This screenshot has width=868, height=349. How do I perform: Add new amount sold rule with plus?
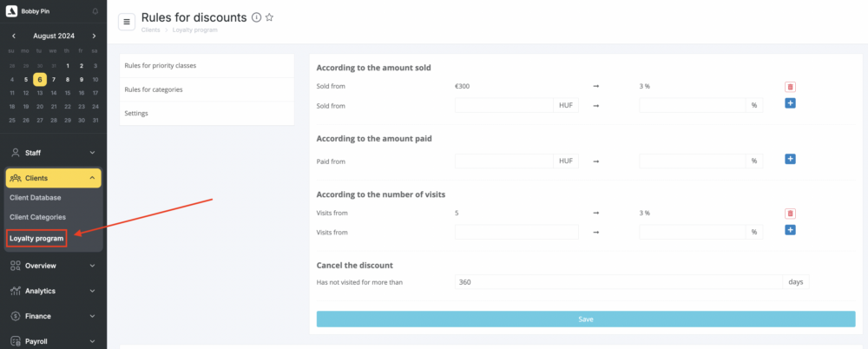(790, 103)
